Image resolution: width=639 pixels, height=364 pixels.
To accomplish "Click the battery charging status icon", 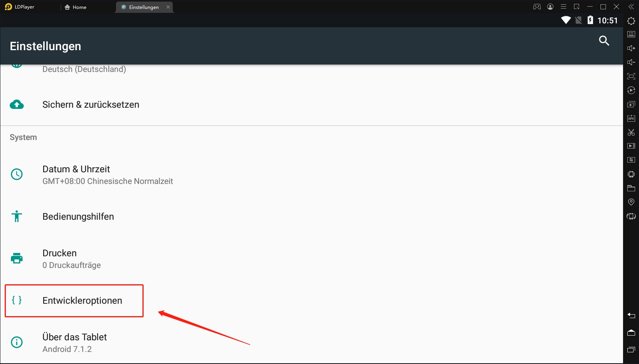I will tap(590, 20).
